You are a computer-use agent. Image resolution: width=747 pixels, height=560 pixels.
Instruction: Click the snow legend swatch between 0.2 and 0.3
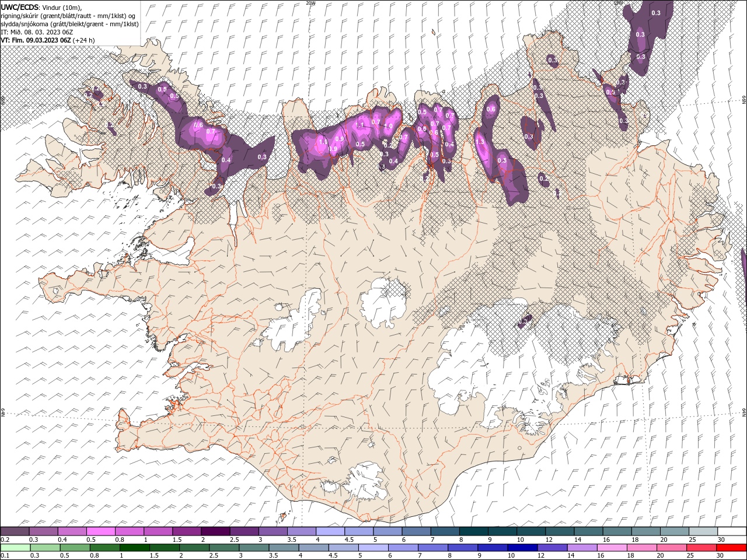pos(15,531)
